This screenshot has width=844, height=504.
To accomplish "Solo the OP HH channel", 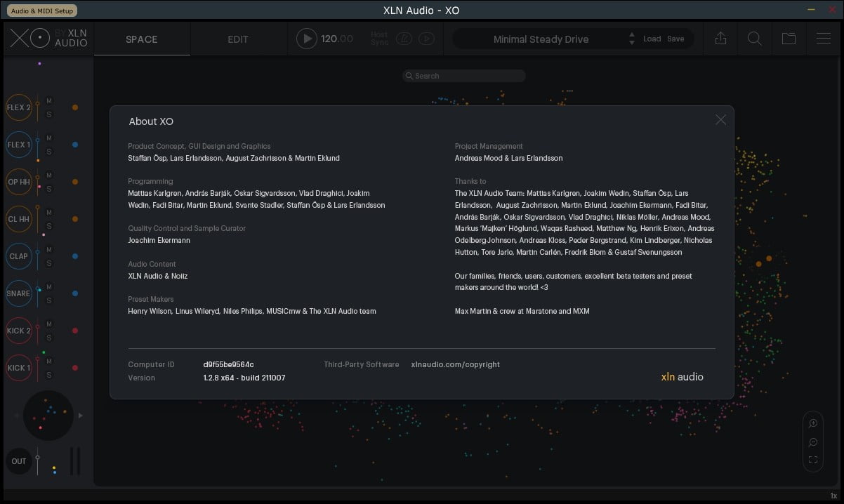I will pos(49,189).
